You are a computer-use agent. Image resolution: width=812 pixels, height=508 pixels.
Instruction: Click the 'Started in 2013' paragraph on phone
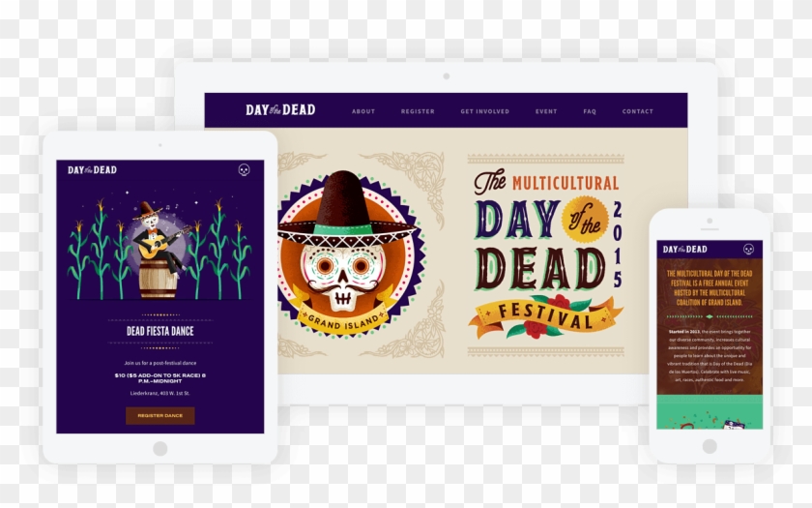pos(710,356)
